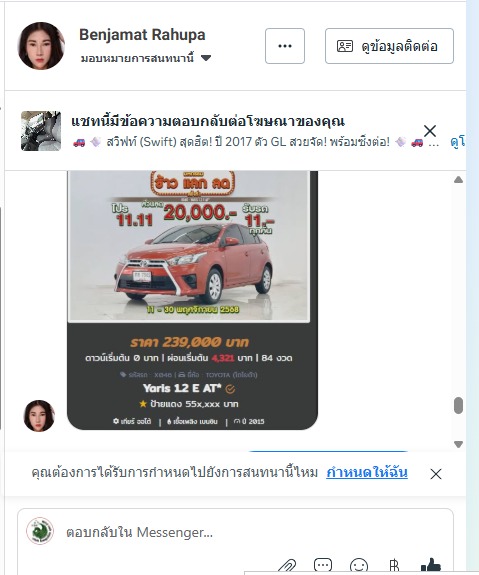This screenshot has height=575, width=479.
Task: Click the page avatar in reply box
Action: (x=40, y=531)
